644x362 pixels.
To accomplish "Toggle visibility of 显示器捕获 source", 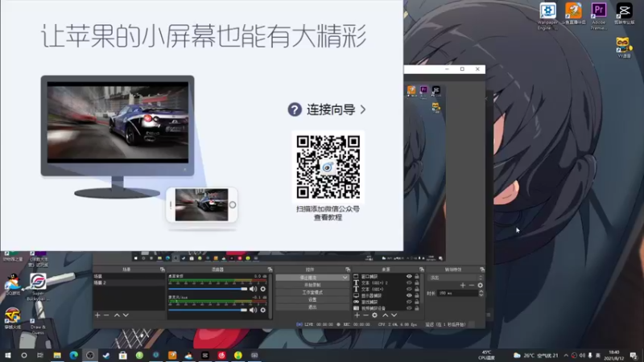I will [409, 295].
